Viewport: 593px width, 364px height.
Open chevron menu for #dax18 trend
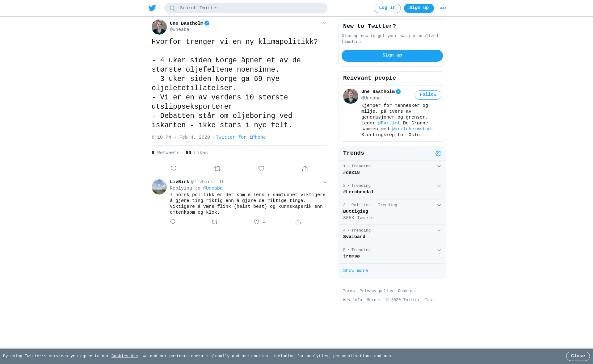coord(439,166)
